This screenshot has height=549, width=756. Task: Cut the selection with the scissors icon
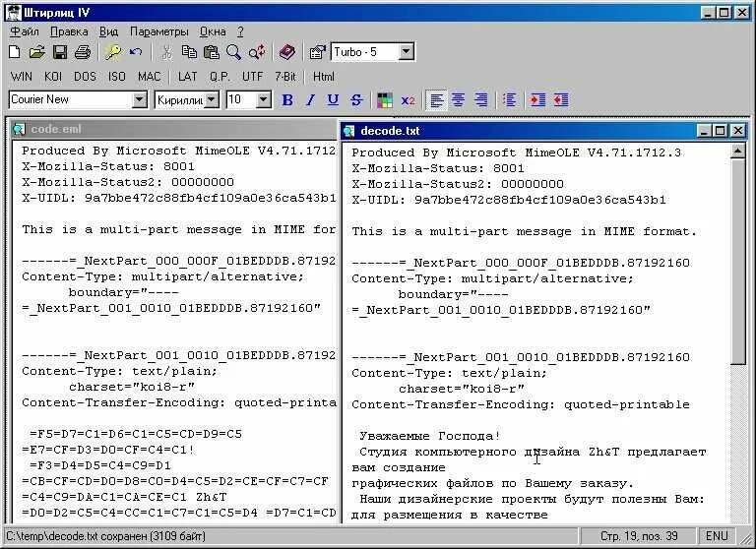[166, 51]
